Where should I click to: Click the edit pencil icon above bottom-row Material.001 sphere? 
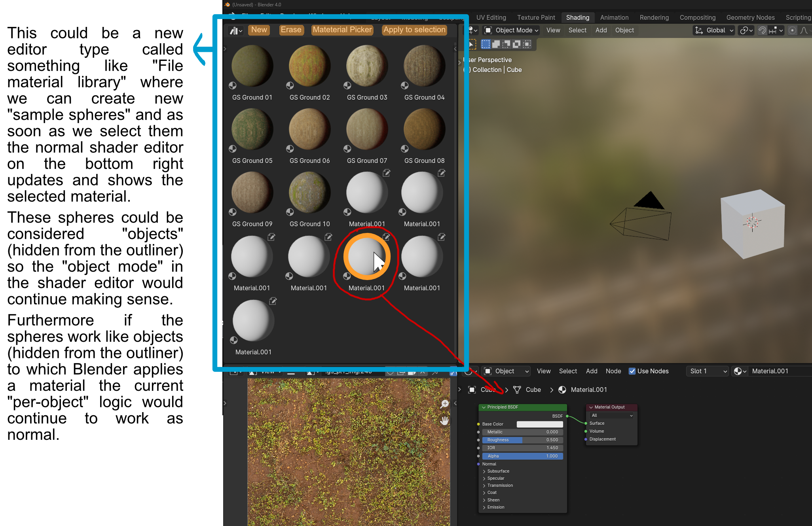(x=273, y=301)
